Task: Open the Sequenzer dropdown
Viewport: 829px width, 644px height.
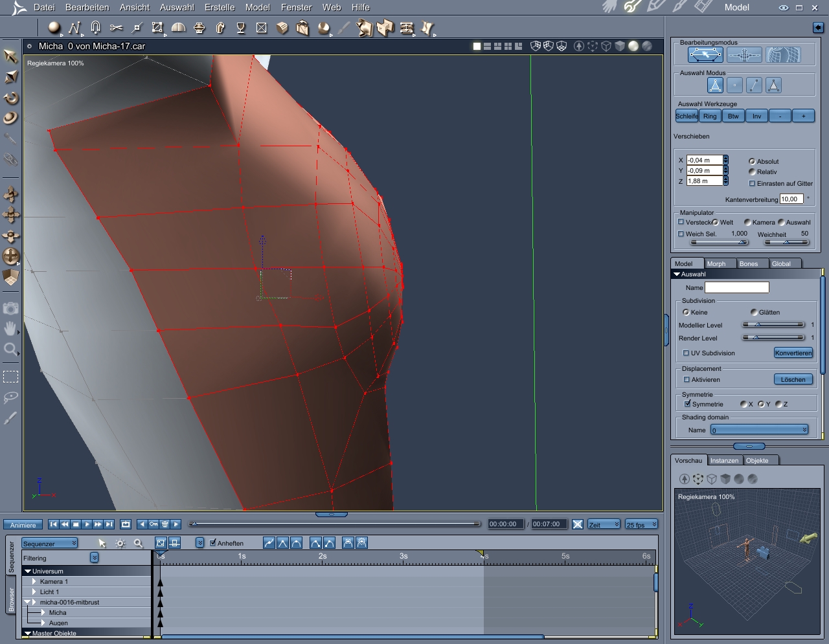Action: [x=50, y=543]
